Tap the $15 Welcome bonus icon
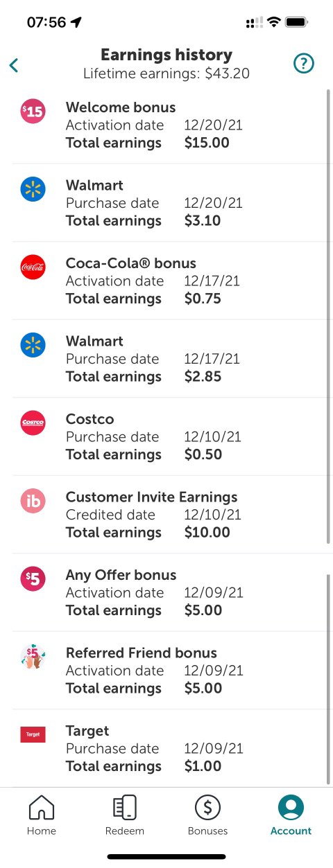Screen dimensions: 333x868 pyautogui.click(x=33, y=111)
